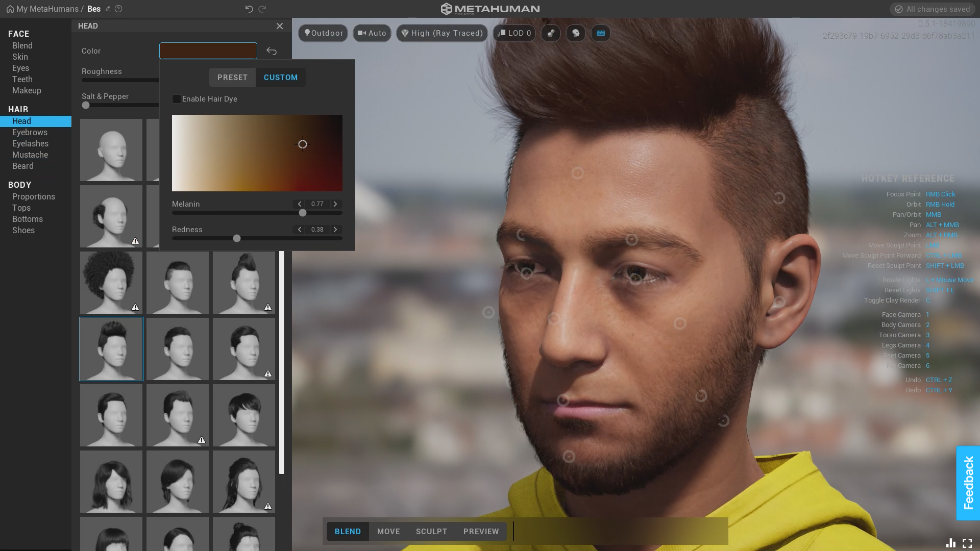Viewport: 980px width, 551px height.
Task: Select the pompadour hairstyle thumbnail
Action: 111,348
